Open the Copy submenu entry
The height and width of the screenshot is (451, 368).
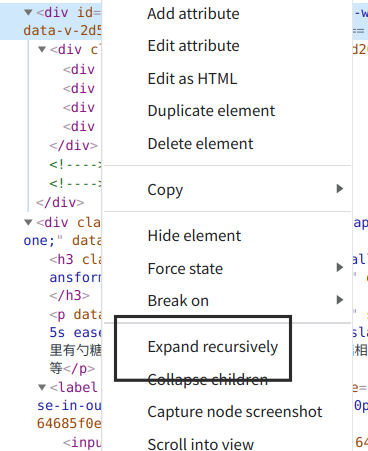(x=165, y=190)
